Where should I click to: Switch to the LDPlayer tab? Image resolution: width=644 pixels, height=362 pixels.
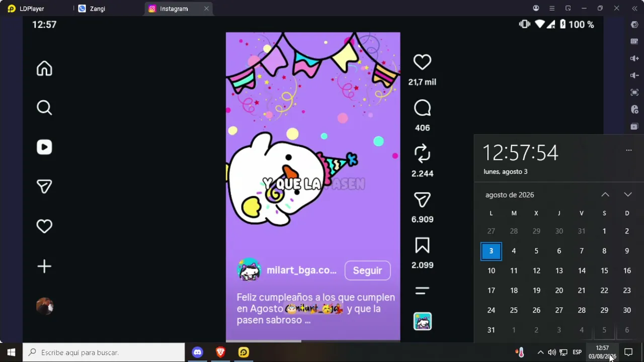pyautogui.click(x=32, y=9)
